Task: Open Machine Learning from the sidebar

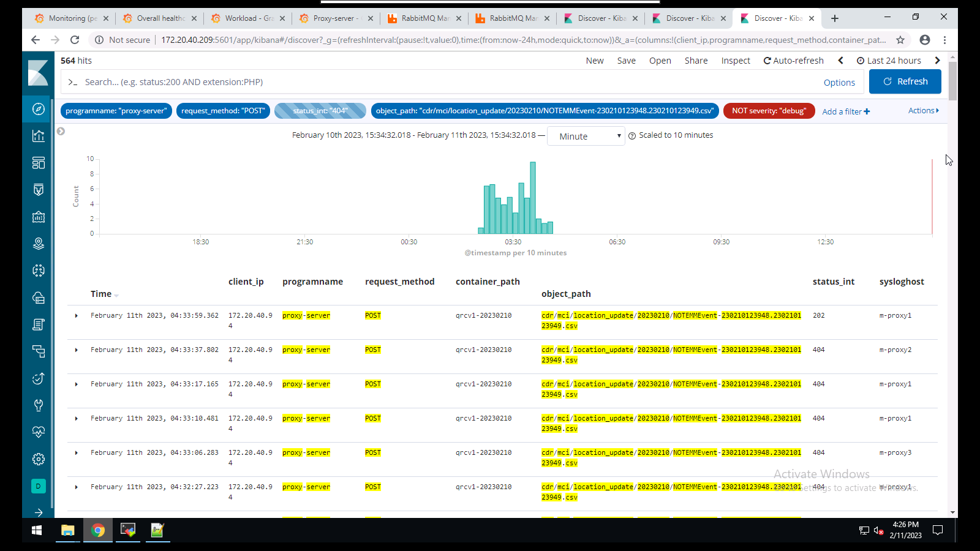Action: [38, 271]
